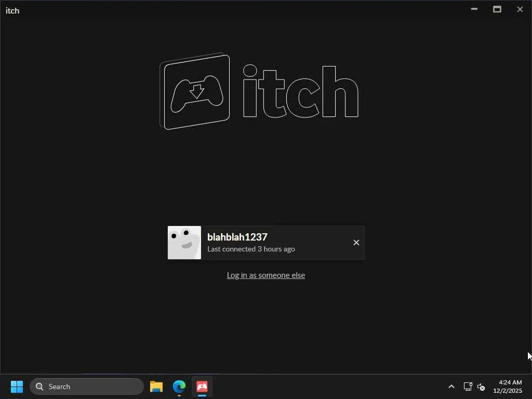Launch Microsoft Edge from taskbar

pos(179,387)
